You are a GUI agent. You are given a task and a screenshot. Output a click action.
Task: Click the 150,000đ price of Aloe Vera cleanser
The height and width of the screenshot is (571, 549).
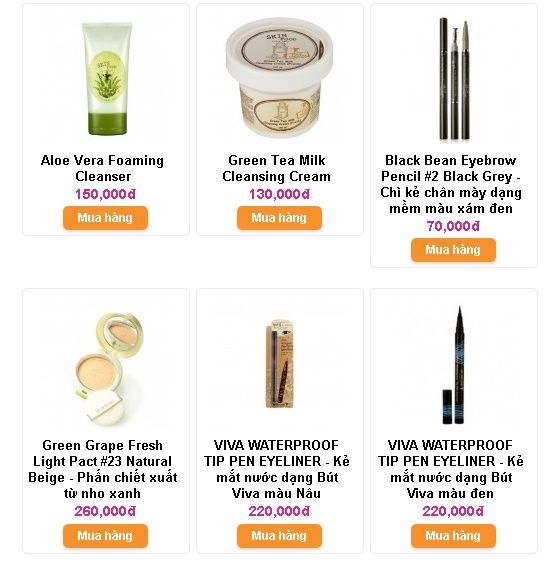pos(105,194)
